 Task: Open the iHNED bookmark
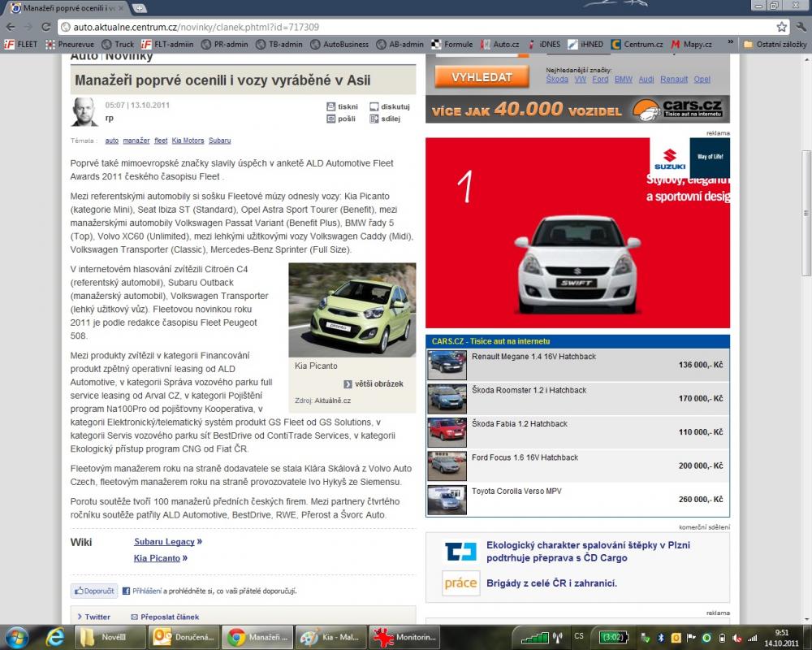pos(585,44)
